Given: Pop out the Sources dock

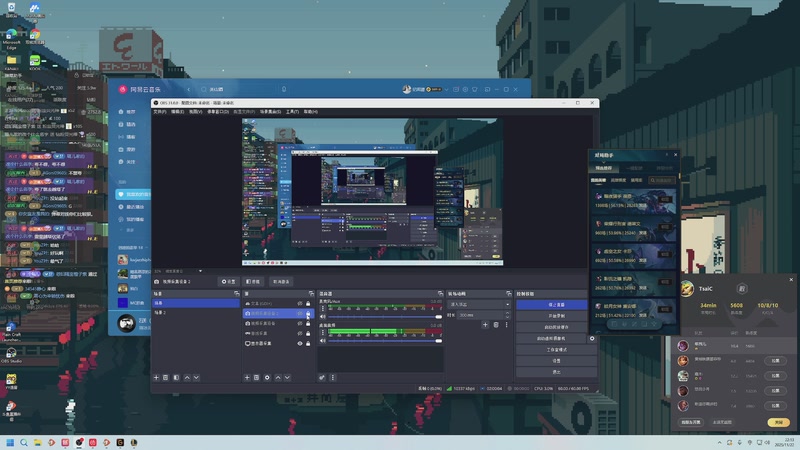Looking at the screenshot, I should [x=311, y=294].
